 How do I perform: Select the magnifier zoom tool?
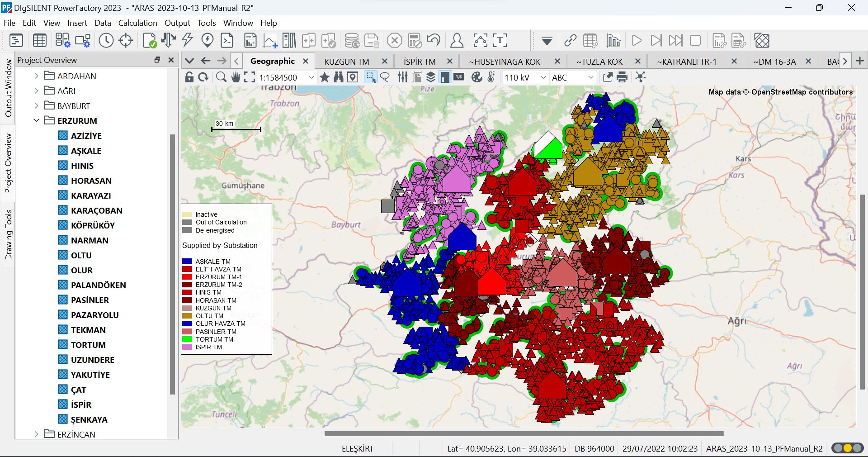tap(221, 77)
